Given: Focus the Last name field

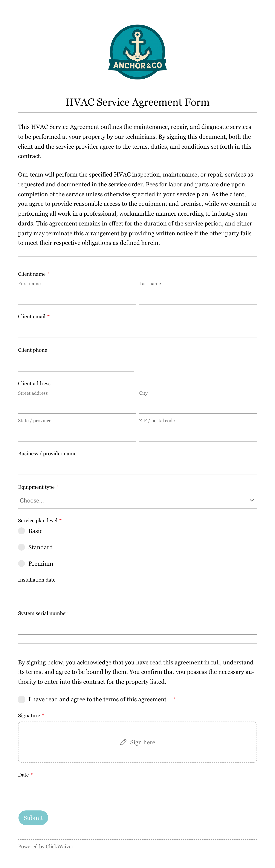Looking at the screenshot, I should [x=198, y=297].
